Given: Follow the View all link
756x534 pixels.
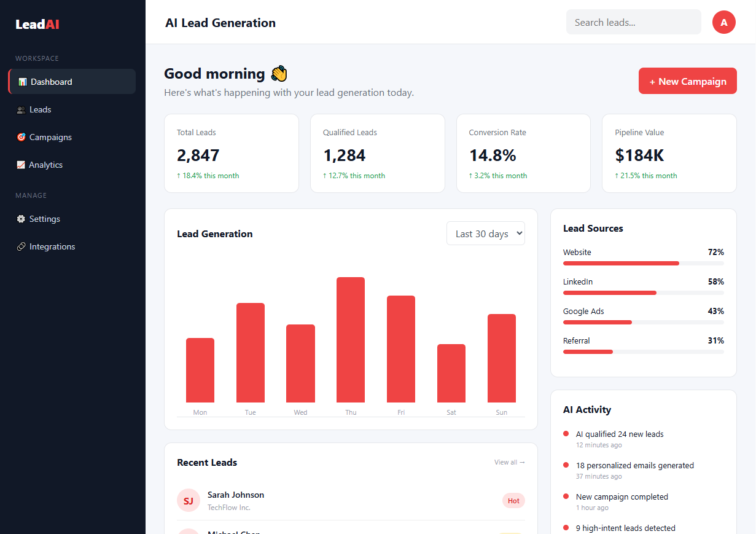Looking at the screenshot, I should click(x=510, y=462).
